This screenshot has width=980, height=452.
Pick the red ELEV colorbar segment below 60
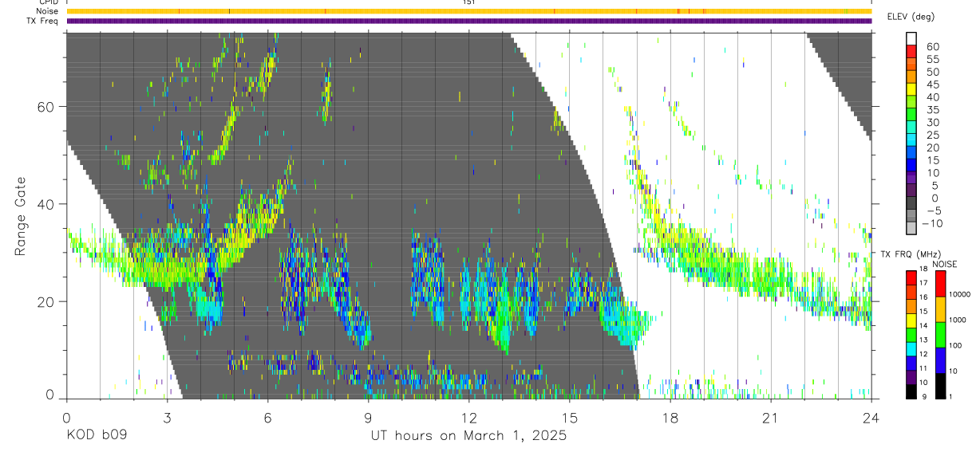[911, 51]
